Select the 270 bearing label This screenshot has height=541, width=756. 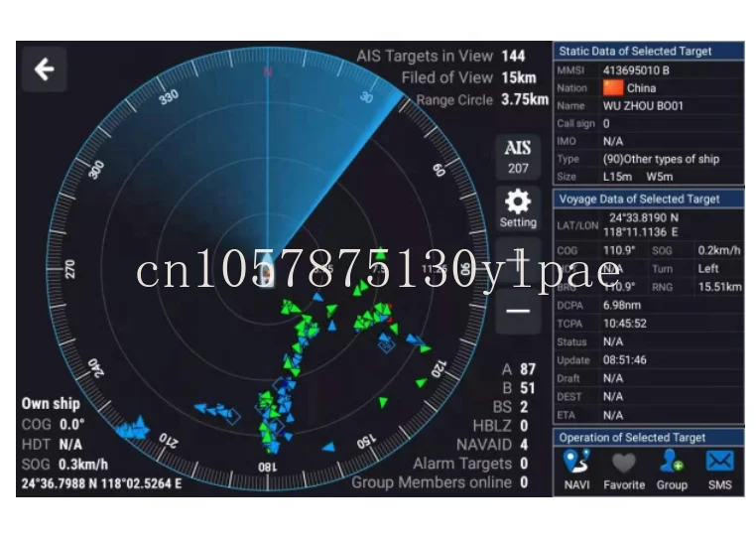(70, 269)
